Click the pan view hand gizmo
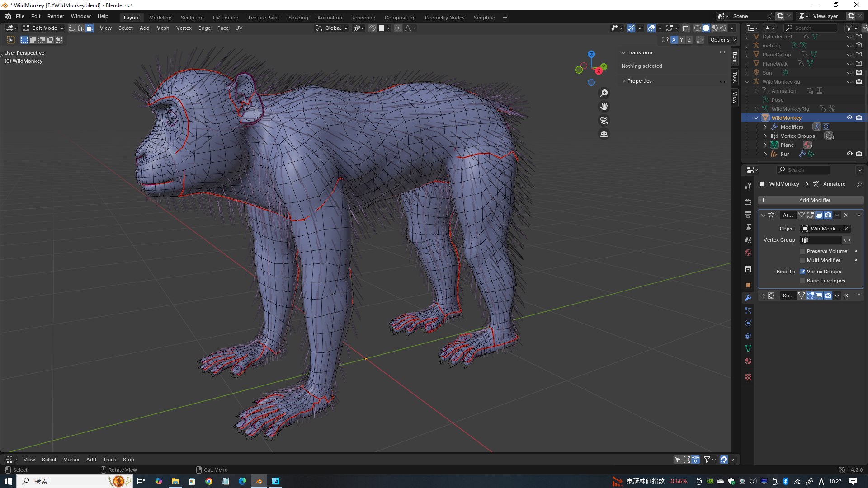868x488 pixels. click(604, 107)
